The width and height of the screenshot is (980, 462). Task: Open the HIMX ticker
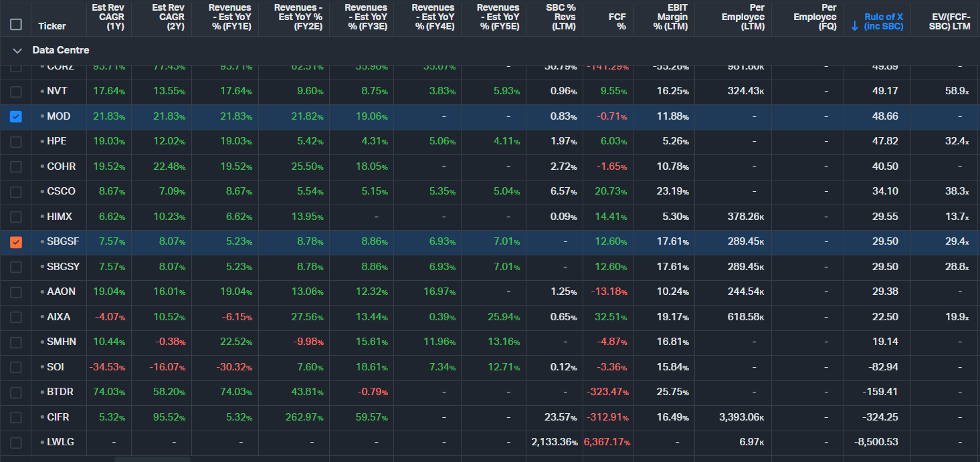(x=60, y=217)
